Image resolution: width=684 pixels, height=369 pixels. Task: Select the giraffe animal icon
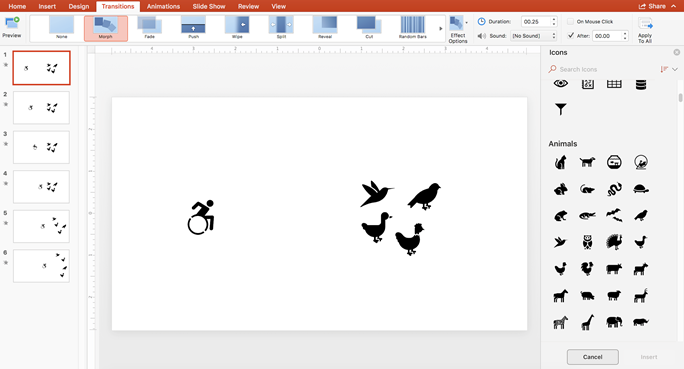588,322
